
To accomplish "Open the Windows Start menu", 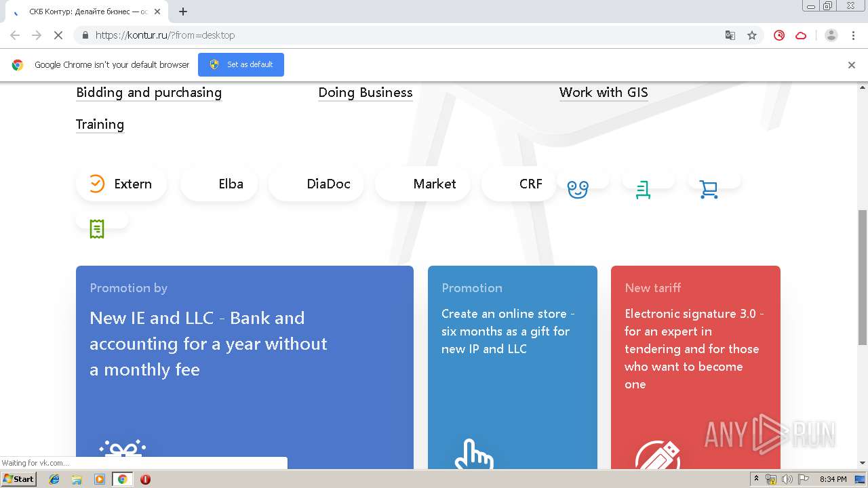I will pos(18,479).
